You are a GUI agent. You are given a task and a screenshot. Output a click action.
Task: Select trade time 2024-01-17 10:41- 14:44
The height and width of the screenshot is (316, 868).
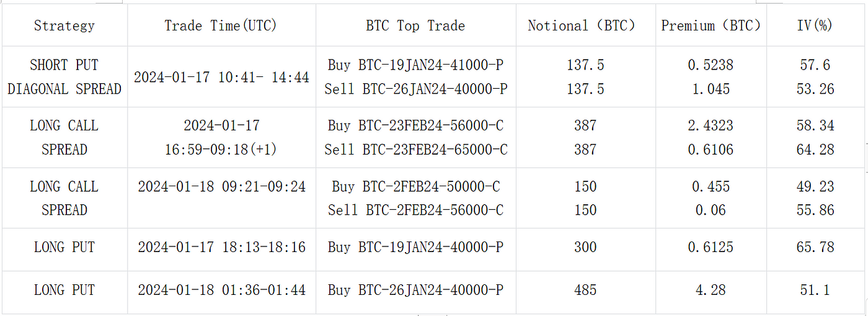pyautogui.click(x=221, y=78)
